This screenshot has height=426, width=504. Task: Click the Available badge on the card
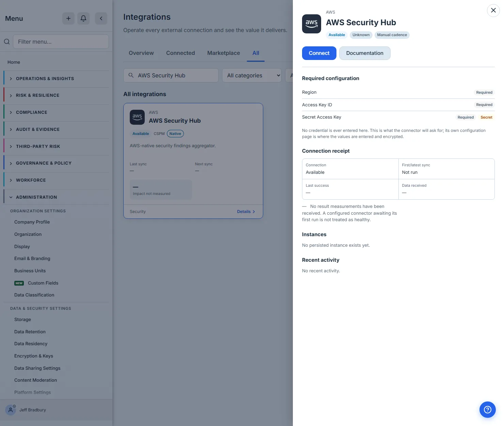pyautogui.click(x=141, y=134)
